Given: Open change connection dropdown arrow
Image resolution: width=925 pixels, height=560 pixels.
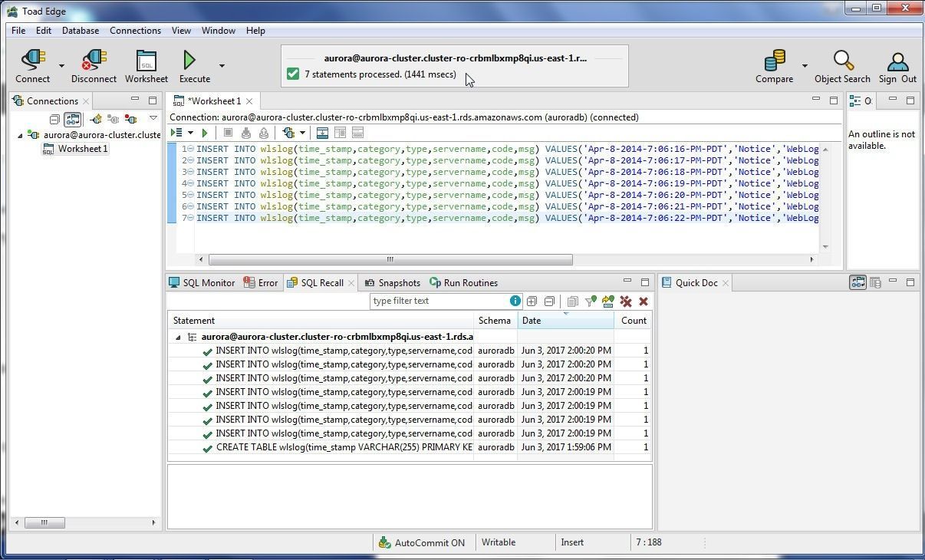Looking at the screenshot, I should (x=302, y=133).
